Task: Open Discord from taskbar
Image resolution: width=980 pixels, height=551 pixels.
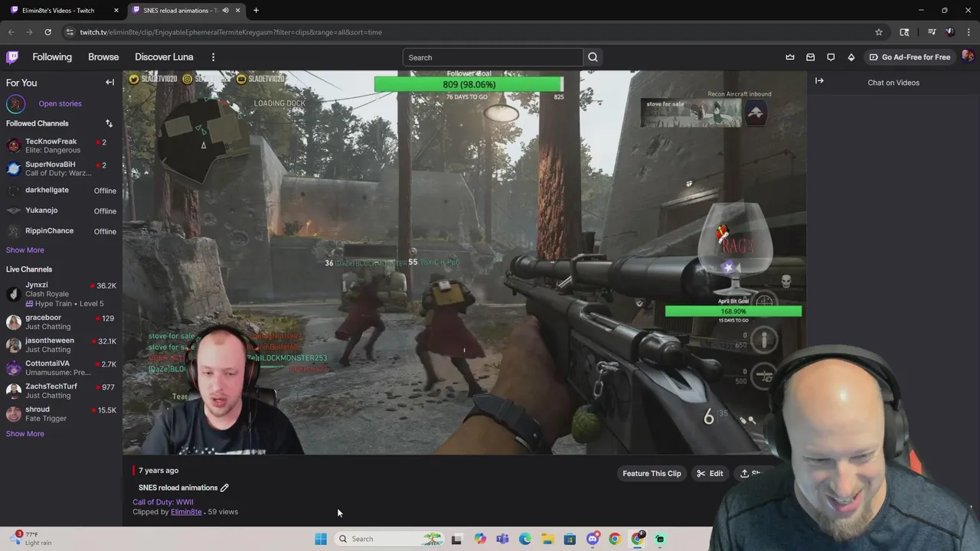Action: pos(593,539)
